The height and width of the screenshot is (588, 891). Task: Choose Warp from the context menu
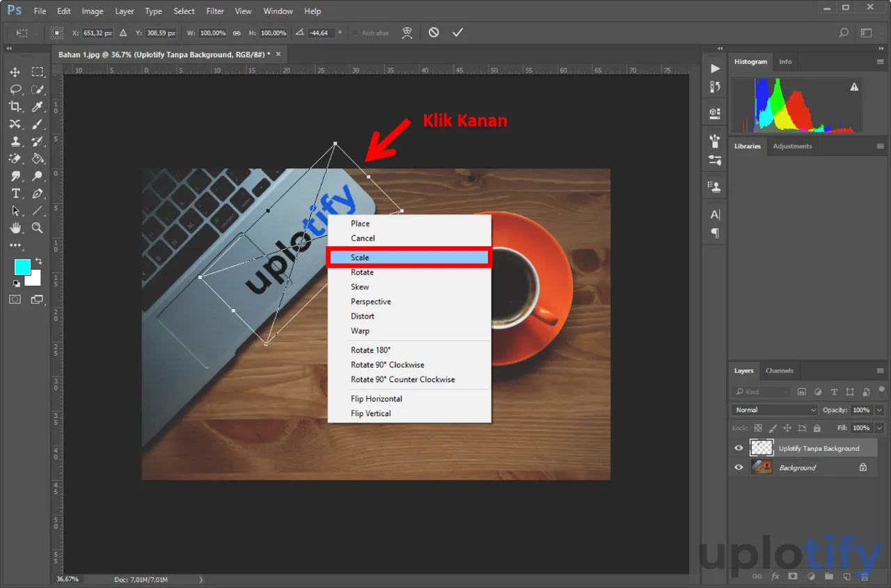coord(409,331)
